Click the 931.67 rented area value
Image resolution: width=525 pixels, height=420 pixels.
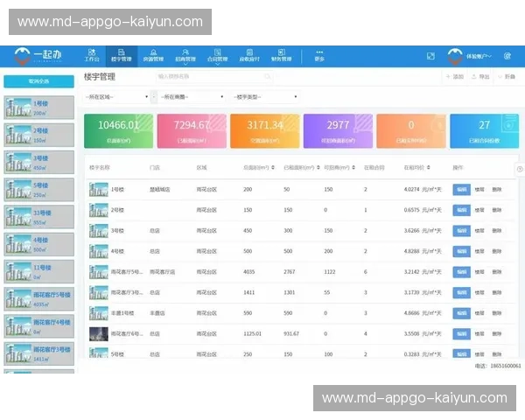point(291,334)
